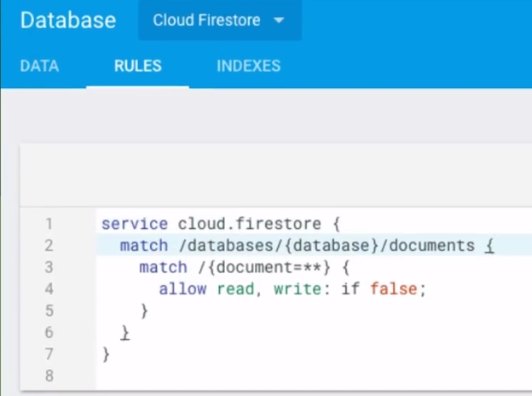Switch to the DATA tab
532x396 pixels.
point(39,66)
